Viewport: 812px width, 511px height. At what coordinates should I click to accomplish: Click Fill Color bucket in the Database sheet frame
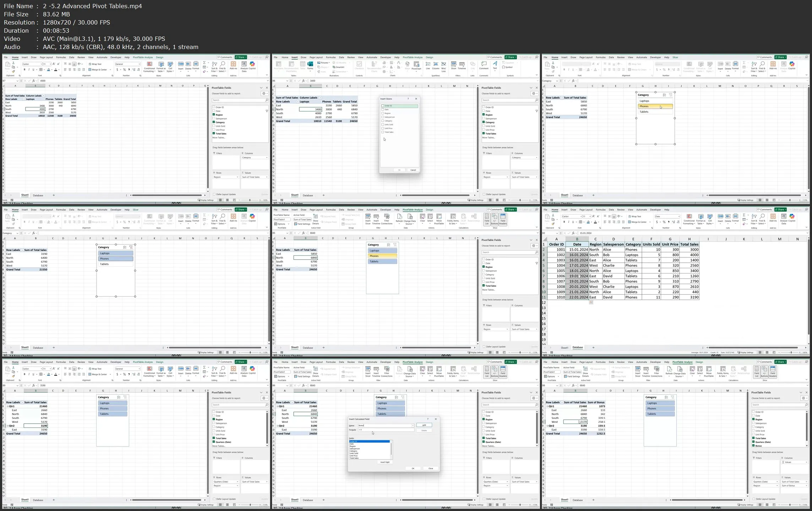[x=588, y=222]
